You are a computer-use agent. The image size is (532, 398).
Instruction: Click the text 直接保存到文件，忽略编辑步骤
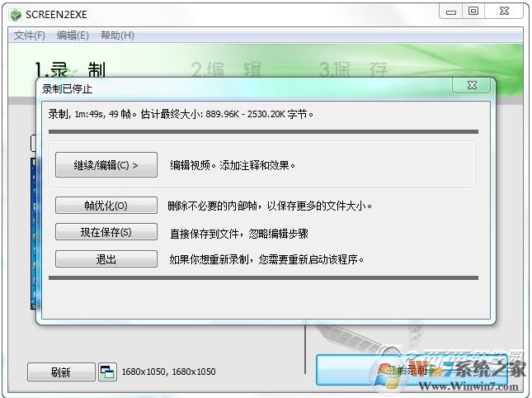point(239,234)
